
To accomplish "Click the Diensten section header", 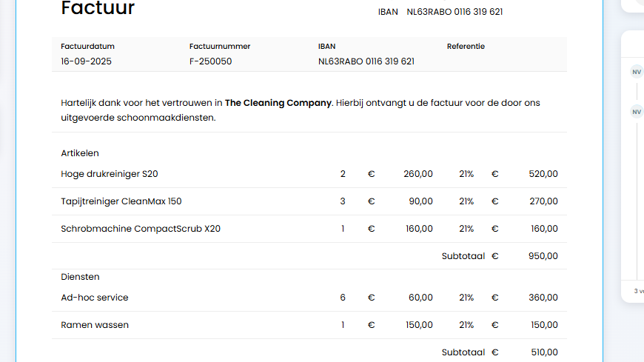I will point(80,277).
